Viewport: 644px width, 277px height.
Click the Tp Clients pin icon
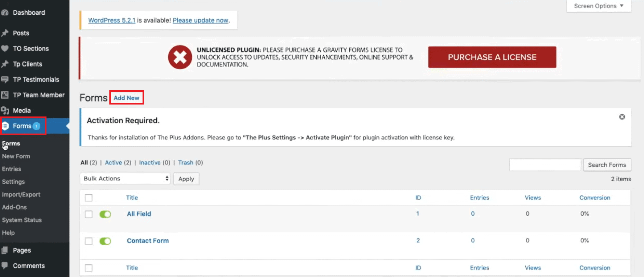5,64
